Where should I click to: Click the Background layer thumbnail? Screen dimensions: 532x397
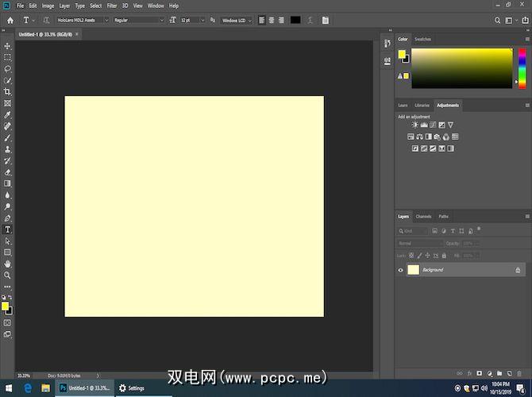(413, 270)
